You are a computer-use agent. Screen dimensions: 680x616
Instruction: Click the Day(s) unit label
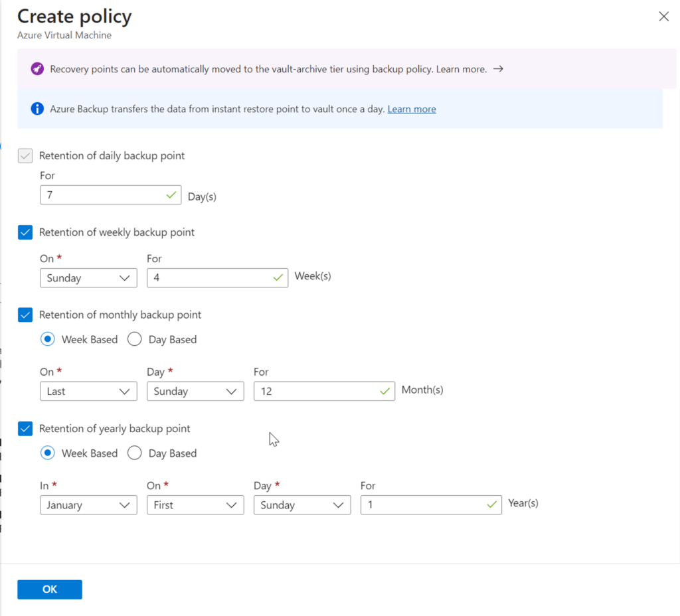[x=202, y=196]
